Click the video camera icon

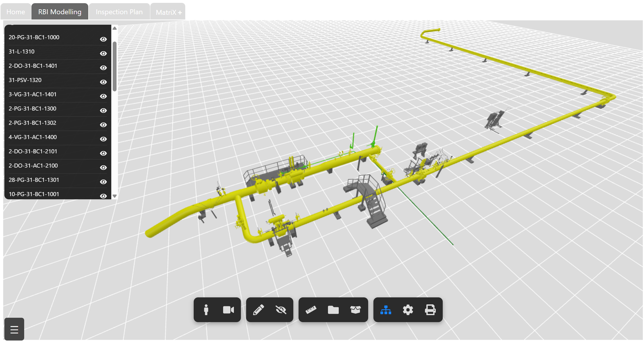click(228, 310)
